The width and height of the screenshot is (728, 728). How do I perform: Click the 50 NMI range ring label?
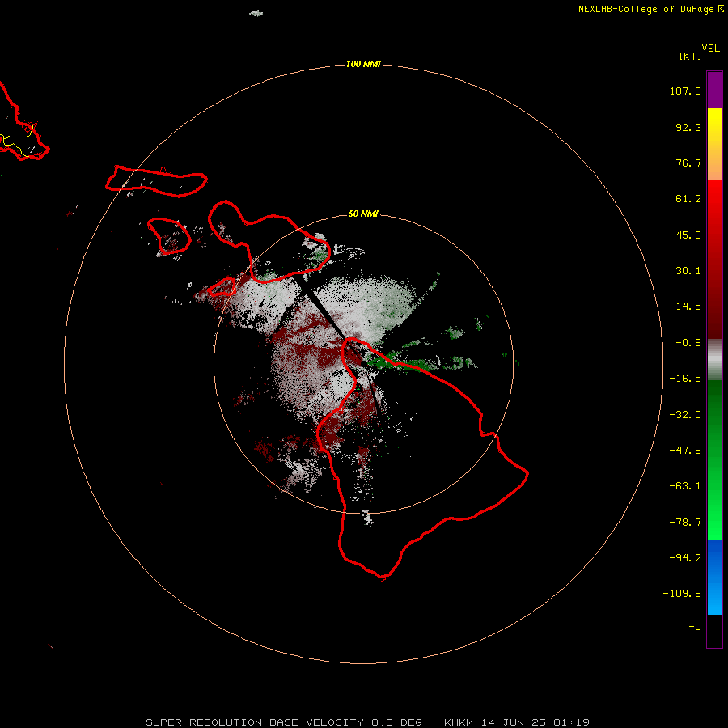(363, 214)
